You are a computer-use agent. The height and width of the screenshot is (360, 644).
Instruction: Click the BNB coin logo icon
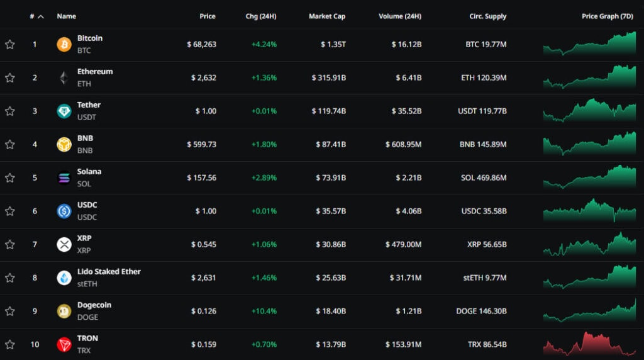tap(64, 145)
